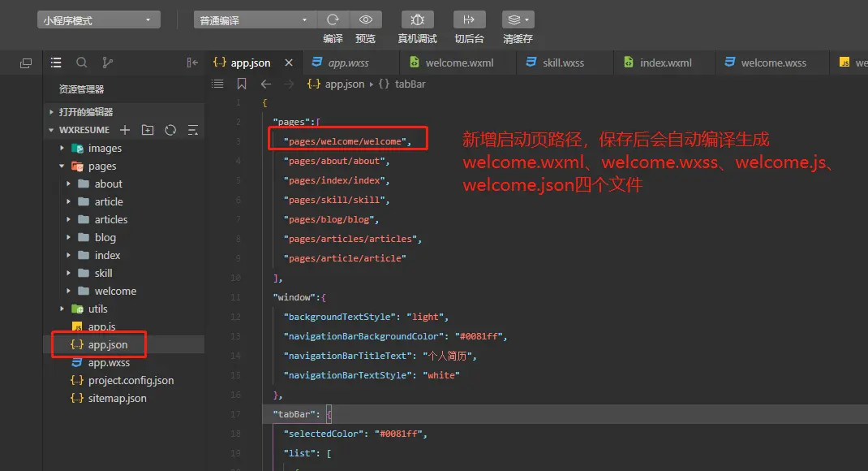Expand the skill folder

tap(124, 273)
